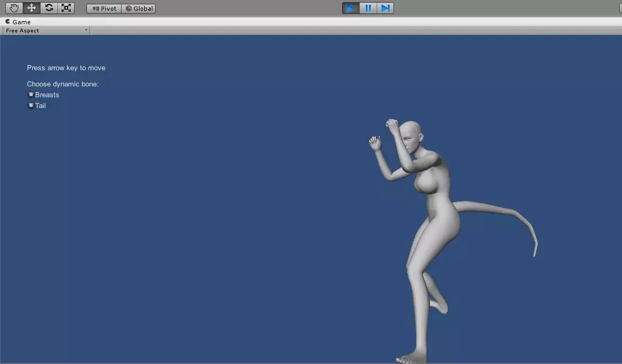Click the small icon on the Game tab

[7, 22]
